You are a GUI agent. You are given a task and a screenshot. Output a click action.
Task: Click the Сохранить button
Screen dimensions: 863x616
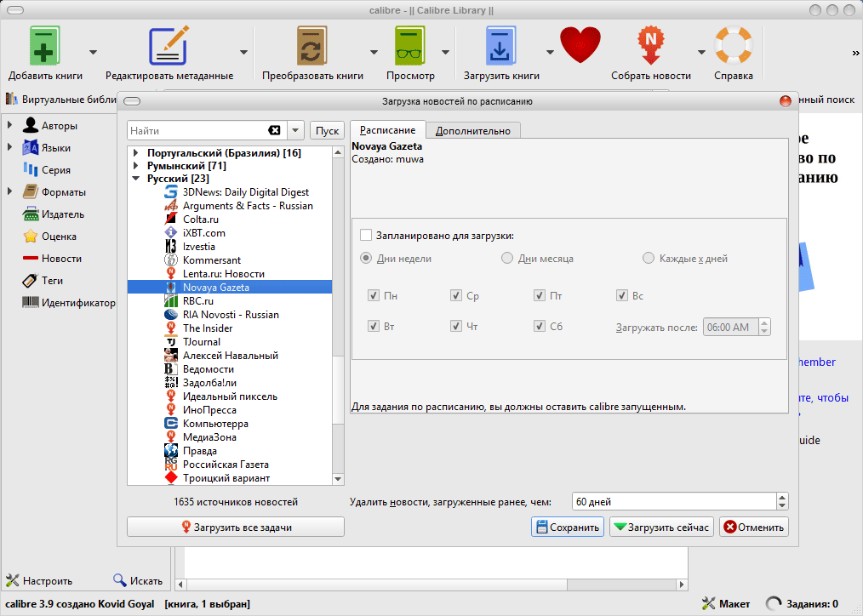click(x=568, y=527)
